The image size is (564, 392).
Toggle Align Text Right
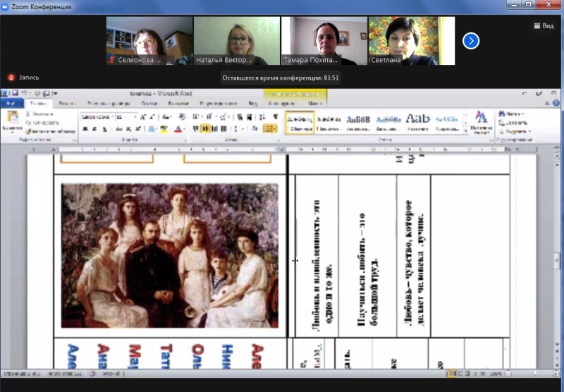coord(215,129)
